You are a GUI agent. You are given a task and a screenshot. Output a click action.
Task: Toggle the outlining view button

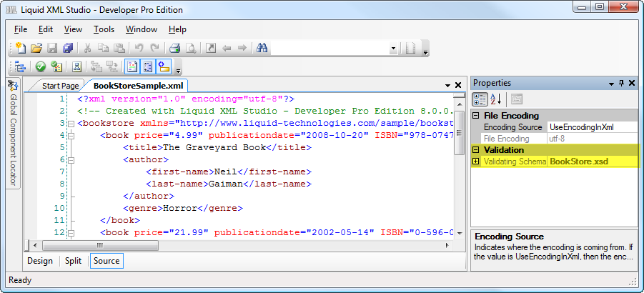coord(148,66)
